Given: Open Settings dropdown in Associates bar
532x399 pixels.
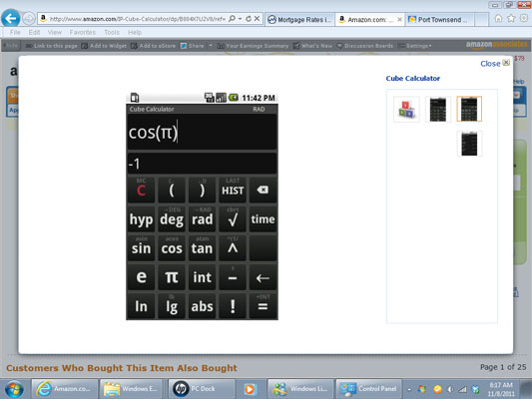Looking at the screenshot, I should click(x=415, y=46).
